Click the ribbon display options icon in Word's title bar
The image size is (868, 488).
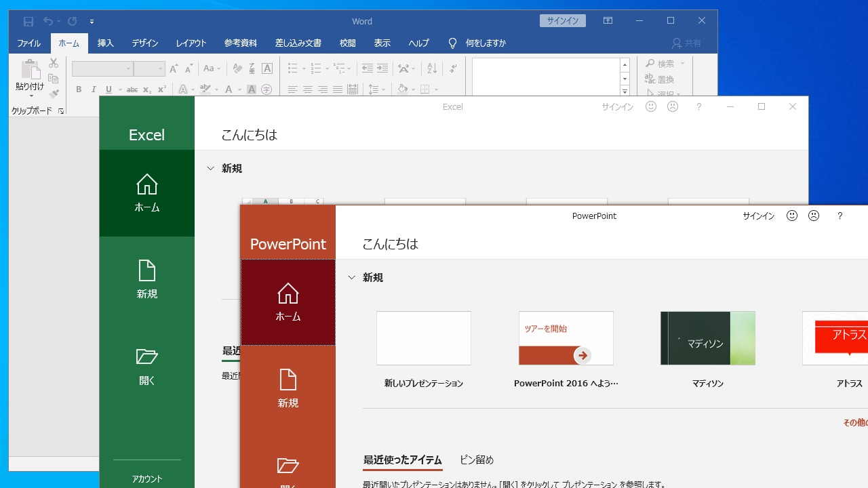coord(608,21)
